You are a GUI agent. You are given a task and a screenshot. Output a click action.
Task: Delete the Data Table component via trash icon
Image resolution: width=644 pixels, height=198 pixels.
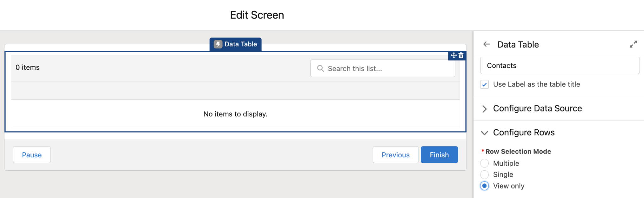(x=461, y=55)
